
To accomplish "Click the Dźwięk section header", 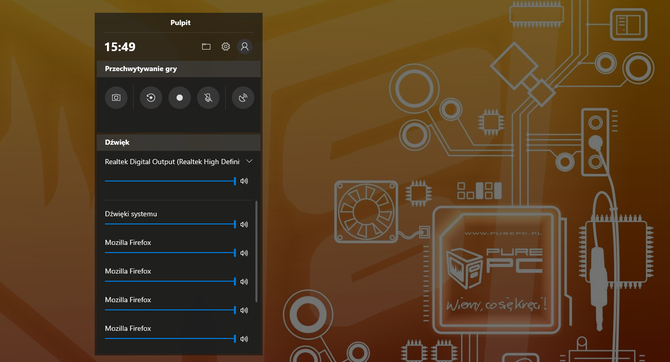I will click(x=179, y=142).
